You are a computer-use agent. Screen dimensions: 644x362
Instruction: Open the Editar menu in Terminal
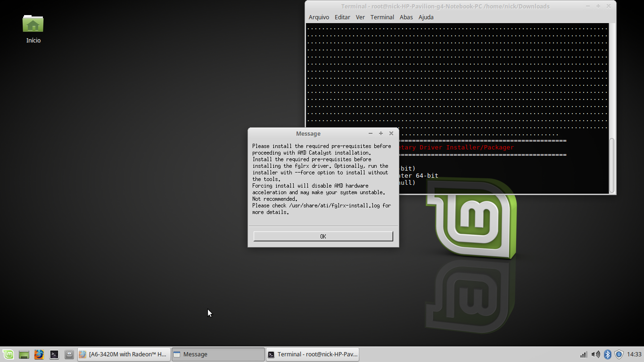coord(342,17)
